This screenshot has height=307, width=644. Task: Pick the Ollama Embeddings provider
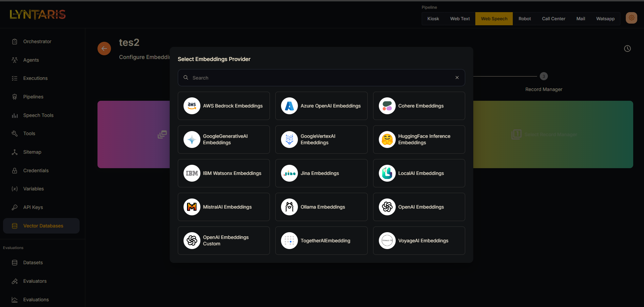coord(321,207)
